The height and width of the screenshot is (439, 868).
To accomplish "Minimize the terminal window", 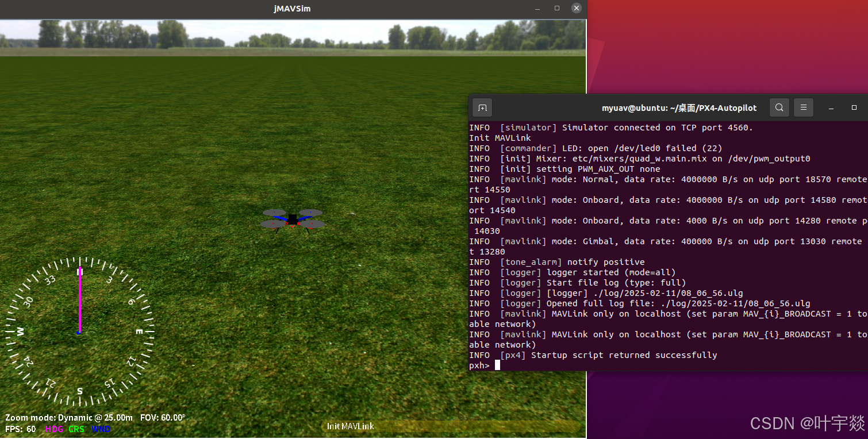I will [831, 107].
